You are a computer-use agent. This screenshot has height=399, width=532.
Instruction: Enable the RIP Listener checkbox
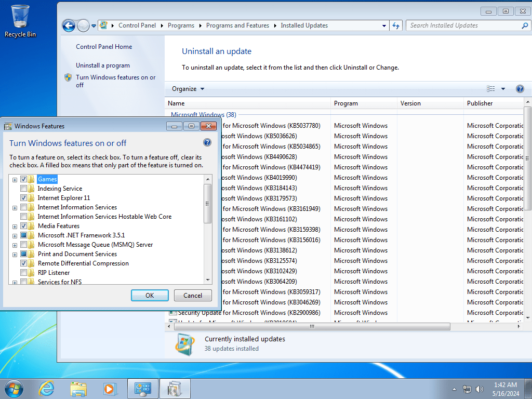[x=24, y=272]
